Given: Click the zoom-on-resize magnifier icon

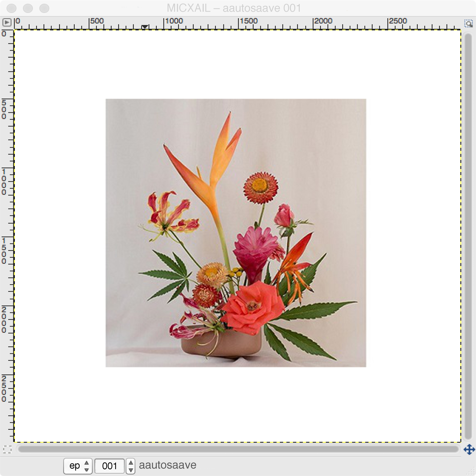Looking at the screenshot, I should [x=468, y=24].
